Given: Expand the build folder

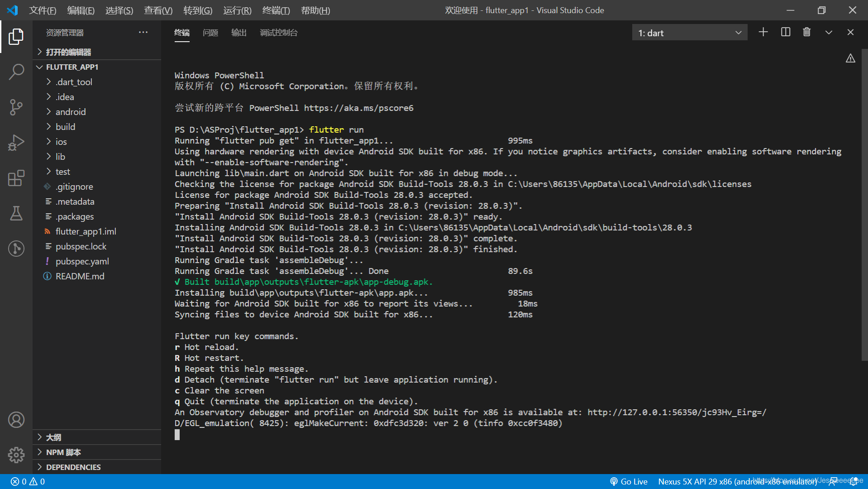Looking at the screenshot, I should 97,127.
